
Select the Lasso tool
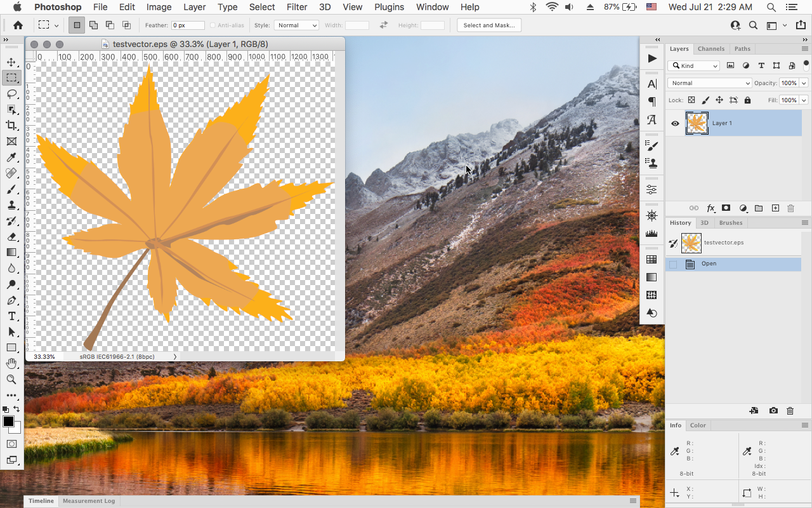pos(11,93)
